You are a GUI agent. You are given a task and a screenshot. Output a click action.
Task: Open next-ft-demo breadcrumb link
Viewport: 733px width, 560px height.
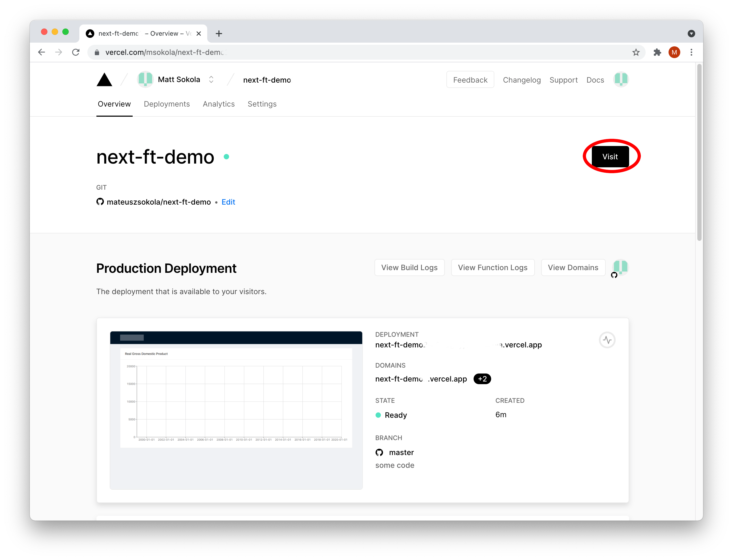pos(267,80)
